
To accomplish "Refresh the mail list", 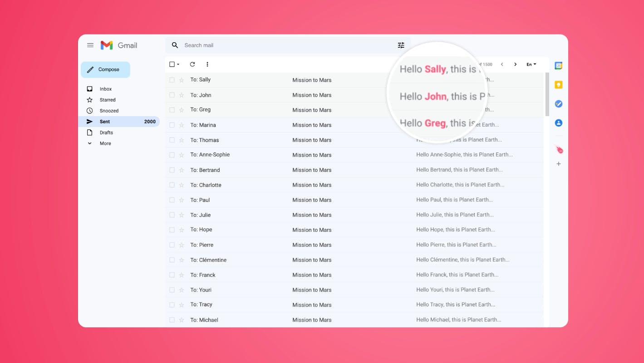I will 192,64.
